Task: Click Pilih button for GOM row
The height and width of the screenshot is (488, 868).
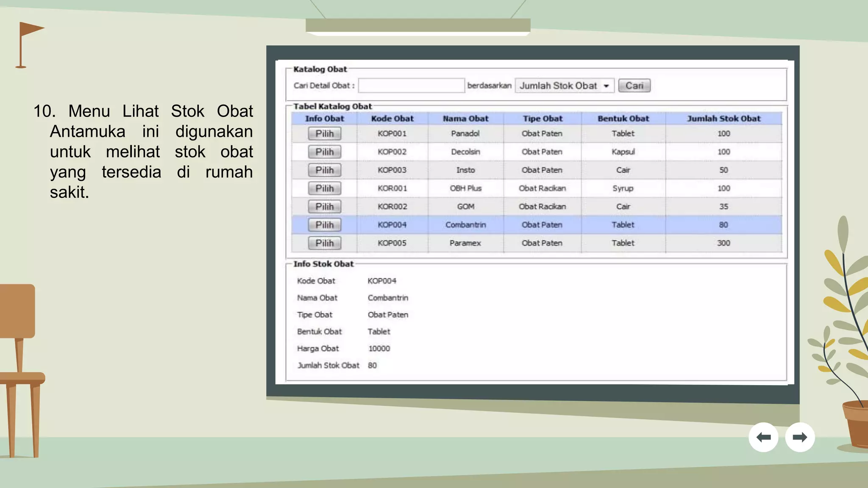Action: pyautogui.click(x=324, y=207)
